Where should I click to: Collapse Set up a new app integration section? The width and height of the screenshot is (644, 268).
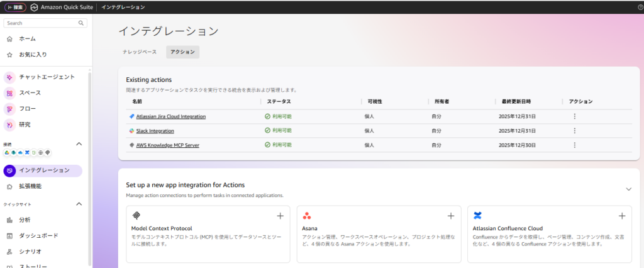[628, 189]
